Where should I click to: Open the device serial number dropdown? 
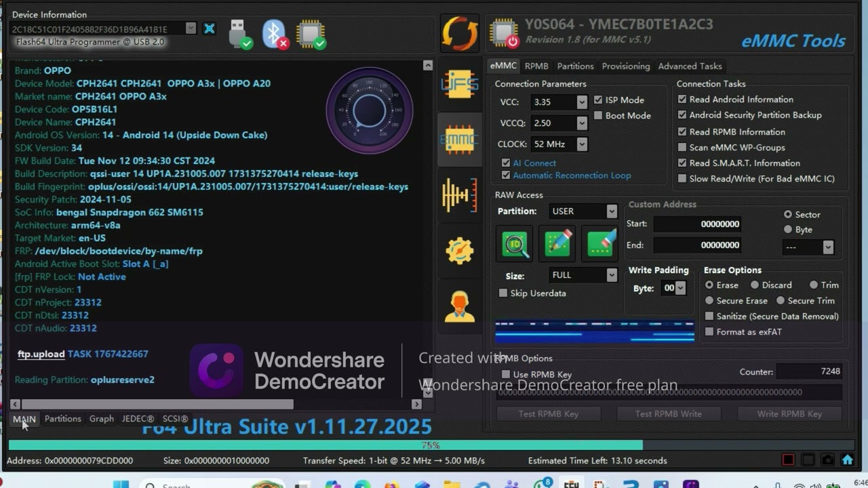(x=191, y=28)
